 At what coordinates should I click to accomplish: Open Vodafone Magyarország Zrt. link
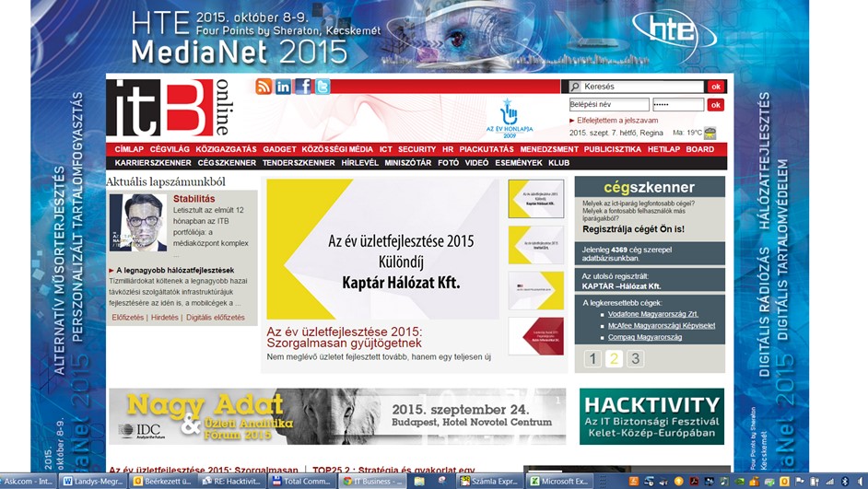(653, 314)
